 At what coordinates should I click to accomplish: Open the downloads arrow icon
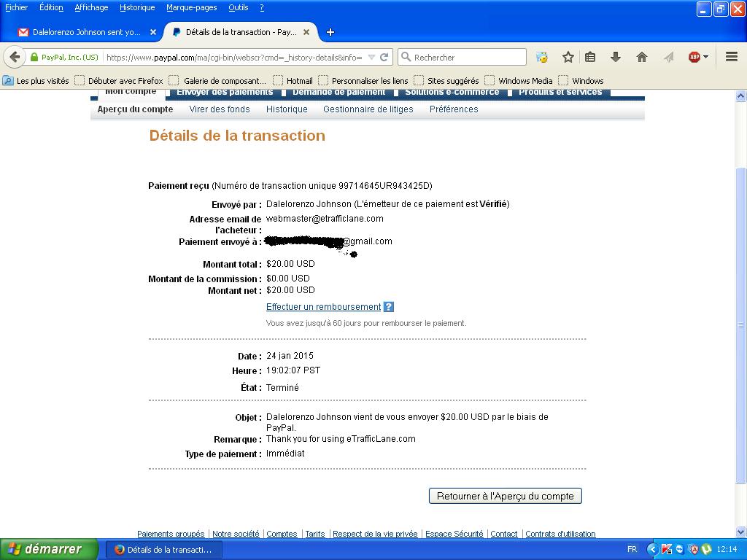tap(616, 57)
